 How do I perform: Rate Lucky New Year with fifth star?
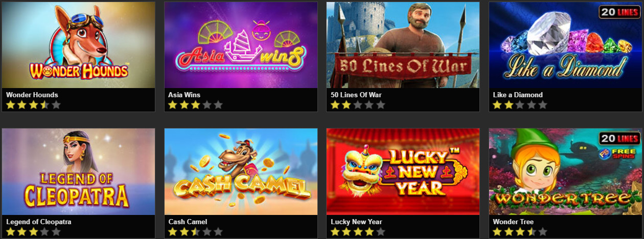click(x=380, y=232)
